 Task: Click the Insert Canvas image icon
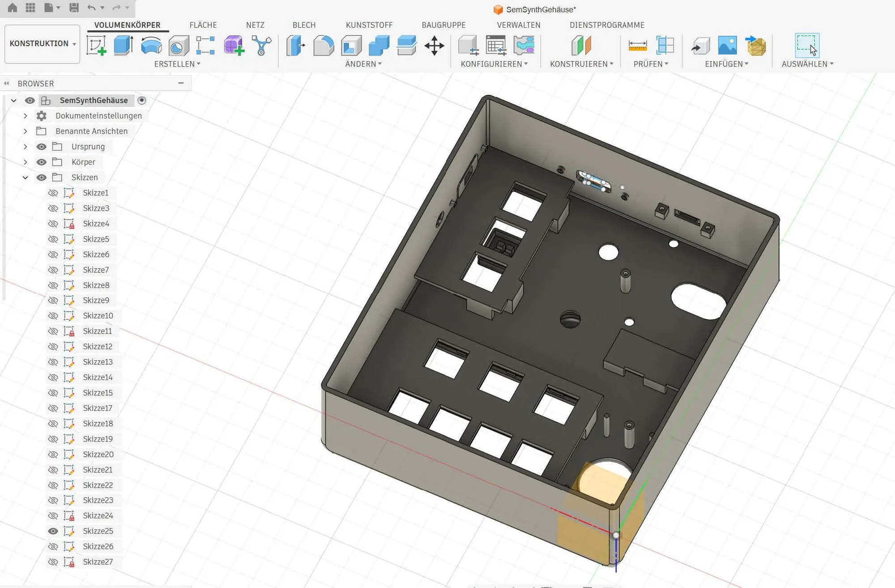point(728,46)
